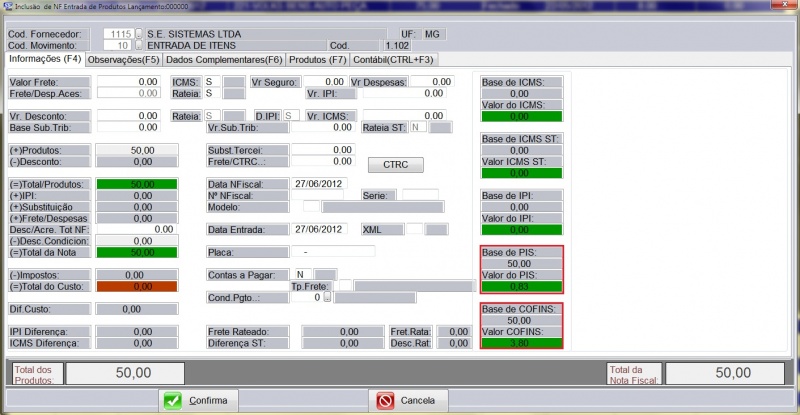Click the red prohibited Cancela icon

pos(385,400)
